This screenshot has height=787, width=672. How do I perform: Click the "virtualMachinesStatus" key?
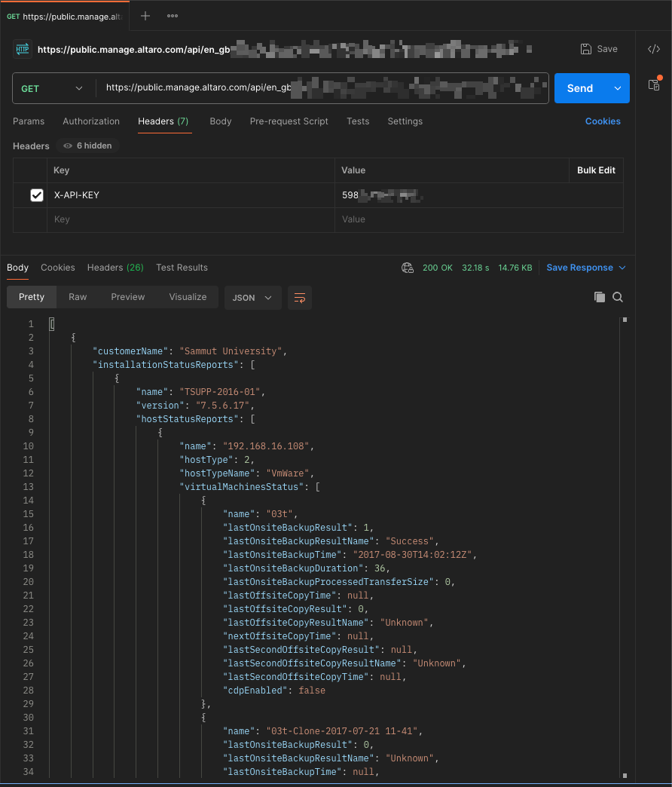tap(242, 487)
